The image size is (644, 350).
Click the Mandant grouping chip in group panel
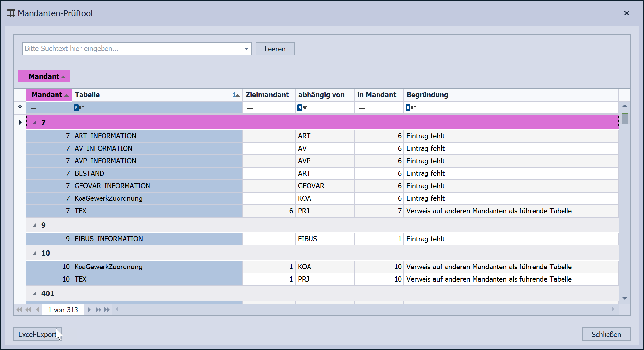pos(44,76)
